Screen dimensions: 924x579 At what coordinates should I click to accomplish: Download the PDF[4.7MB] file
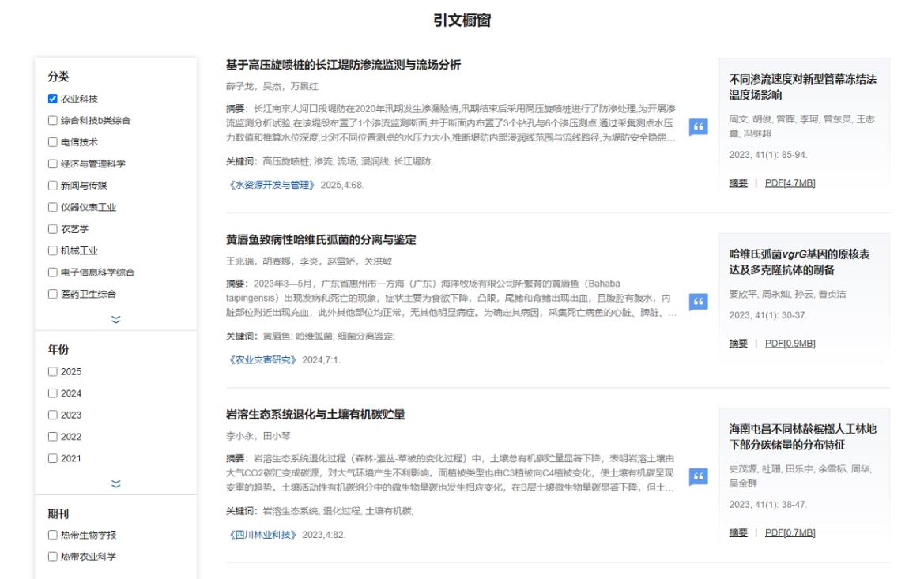[x=790, y=183]
